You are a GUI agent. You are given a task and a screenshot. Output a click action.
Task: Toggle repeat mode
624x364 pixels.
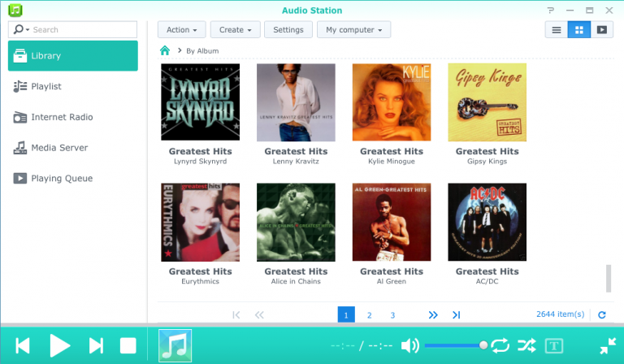(500, 345)
